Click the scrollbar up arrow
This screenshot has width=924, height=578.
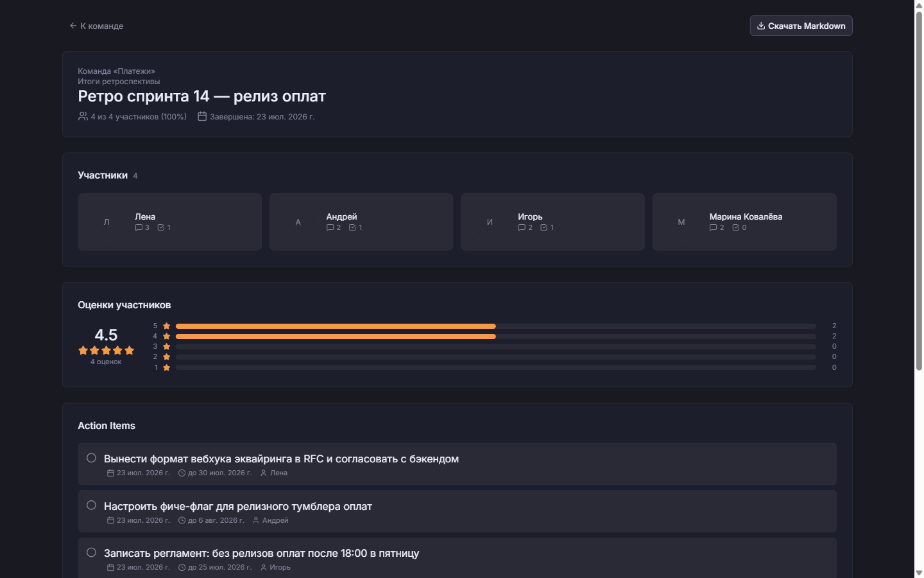[919, 5]
